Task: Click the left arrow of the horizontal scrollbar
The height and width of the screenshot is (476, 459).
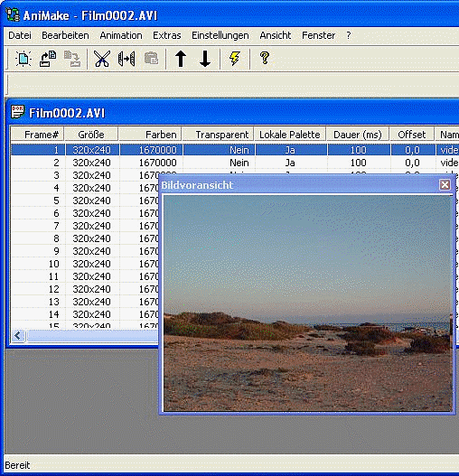Action: [18, 336]
